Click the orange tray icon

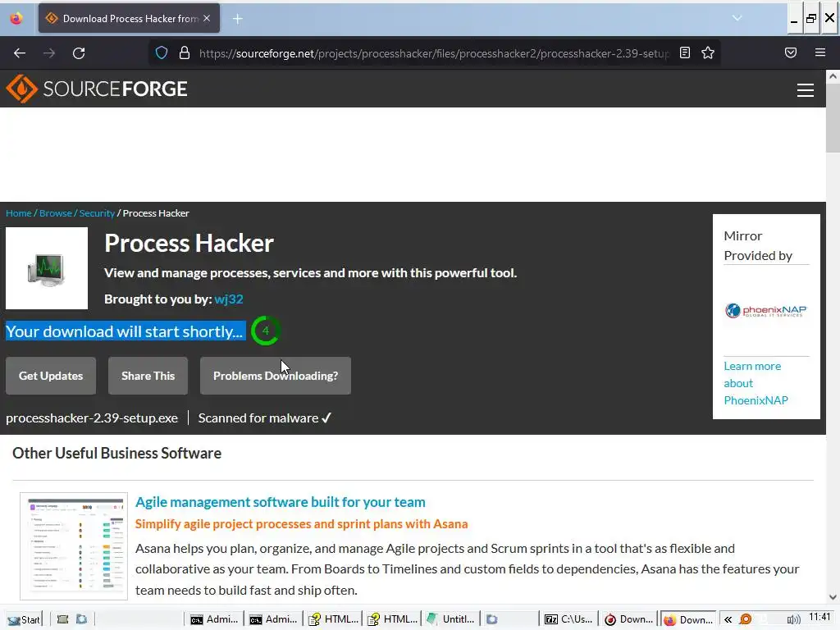click(x=745, y=619)
